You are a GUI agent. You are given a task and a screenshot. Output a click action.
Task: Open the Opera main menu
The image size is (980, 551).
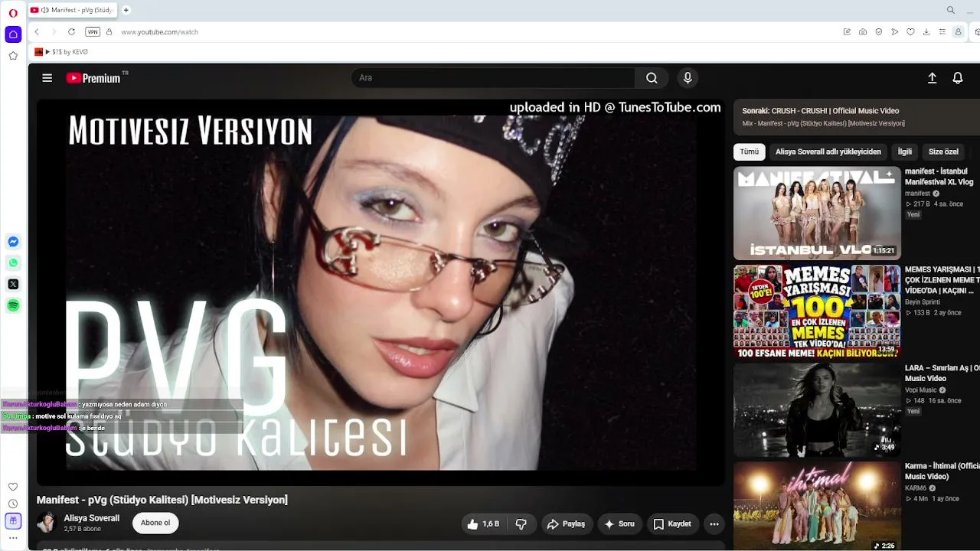[13, 13]
